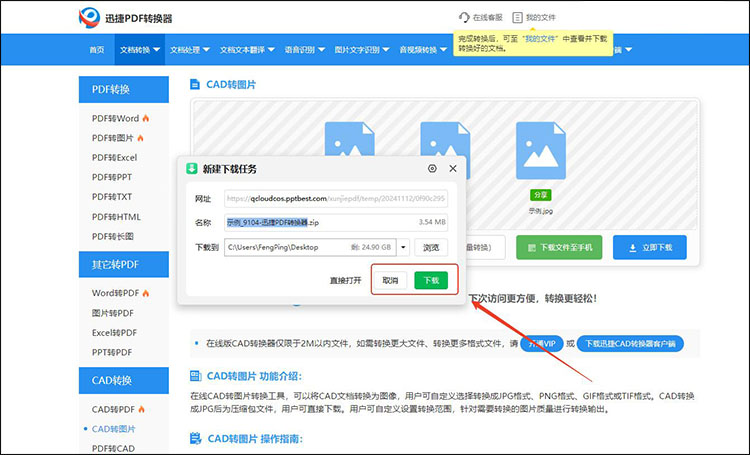750x455 pixels.
Task: Select Word转PDF in sidebar
Action: pos(115,293)
